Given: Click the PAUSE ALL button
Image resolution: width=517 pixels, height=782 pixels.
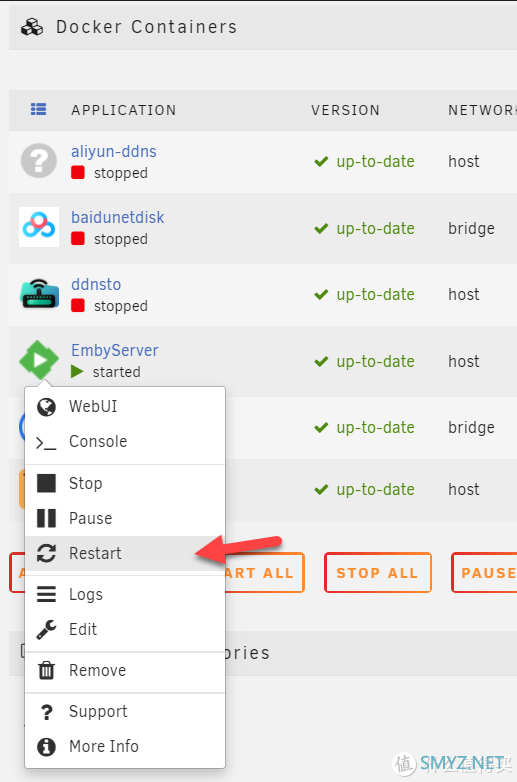Looking at the screenshot, I should coord(484,573).
